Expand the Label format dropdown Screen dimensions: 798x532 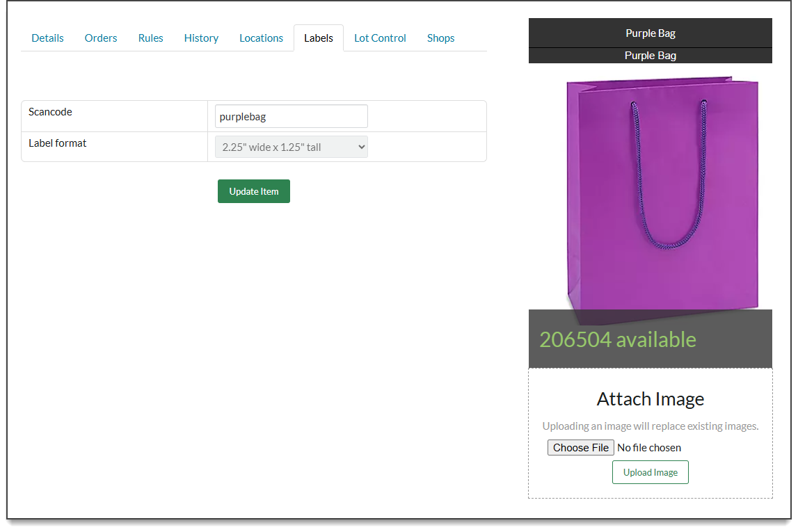(291, 147)
